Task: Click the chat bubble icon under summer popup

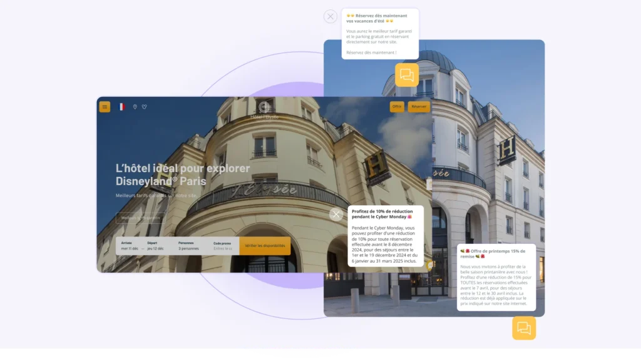Action: [407, 75]
